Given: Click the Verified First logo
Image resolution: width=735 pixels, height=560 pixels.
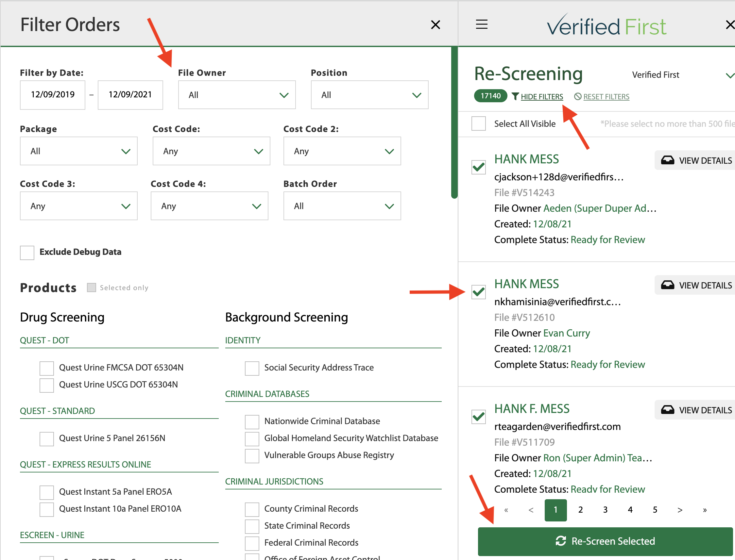Looking at the screenshot, I should (x=606, y=25).
